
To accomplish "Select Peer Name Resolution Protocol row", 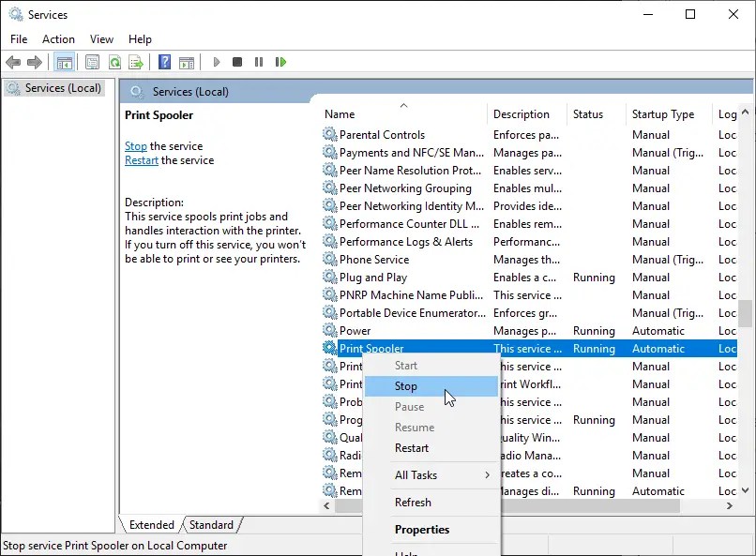I will tap(529, 170).
